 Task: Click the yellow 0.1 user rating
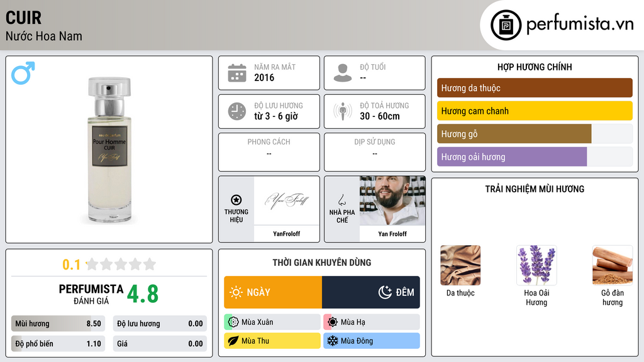point(72,265)
